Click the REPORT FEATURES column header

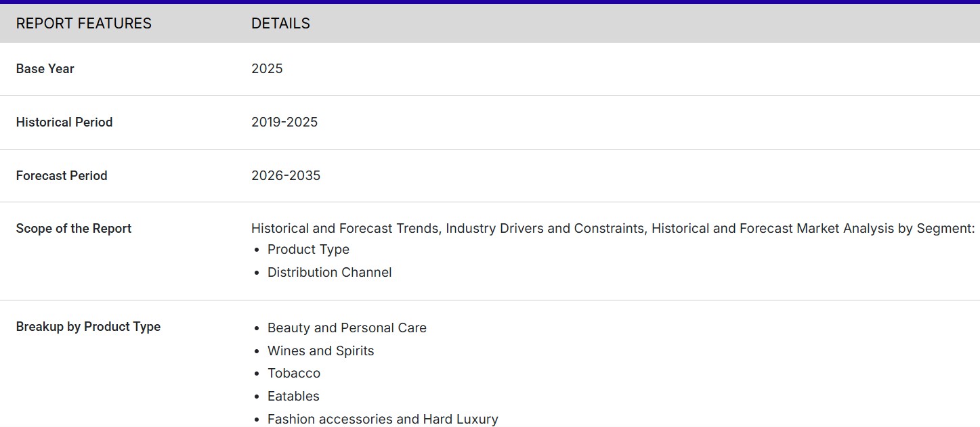tap(83, 24)
